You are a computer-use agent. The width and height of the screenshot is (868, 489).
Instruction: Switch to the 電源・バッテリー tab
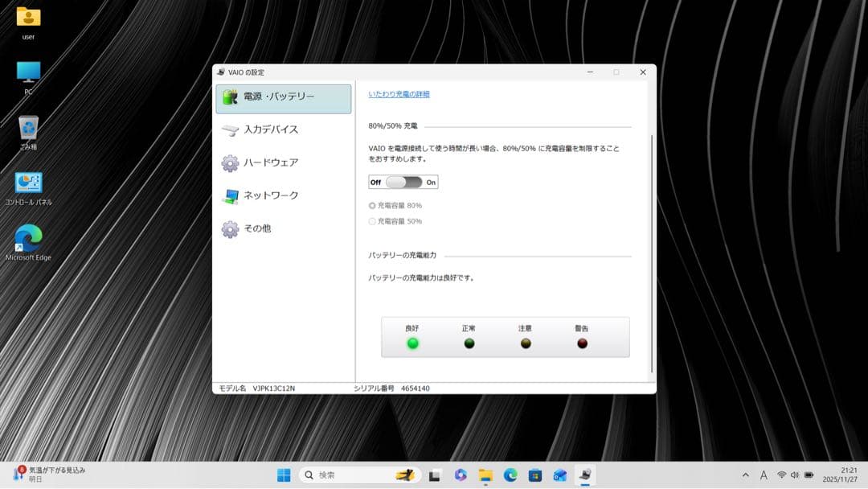coord(273,96)
